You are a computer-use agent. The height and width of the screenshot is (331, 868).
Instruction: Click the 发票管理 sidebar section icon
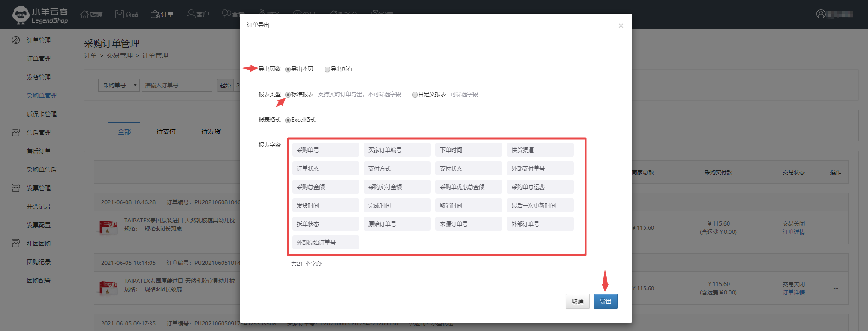16,188
